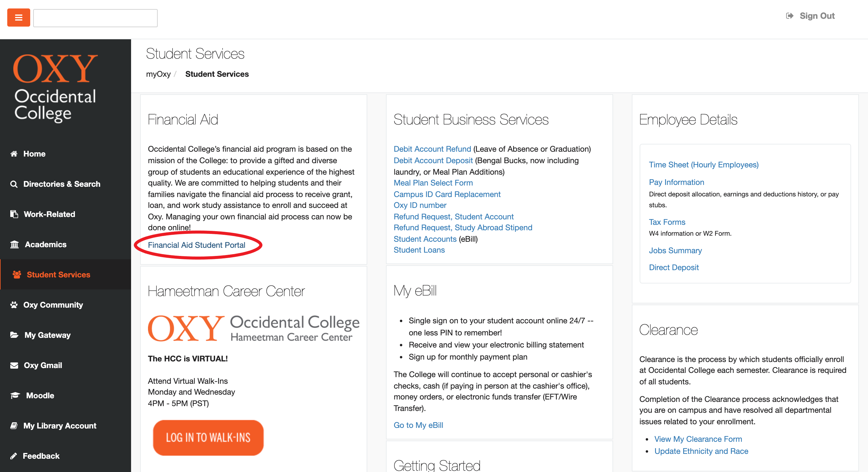
Task: Open the Pay Information link
Action: click(x=676, y=183)
